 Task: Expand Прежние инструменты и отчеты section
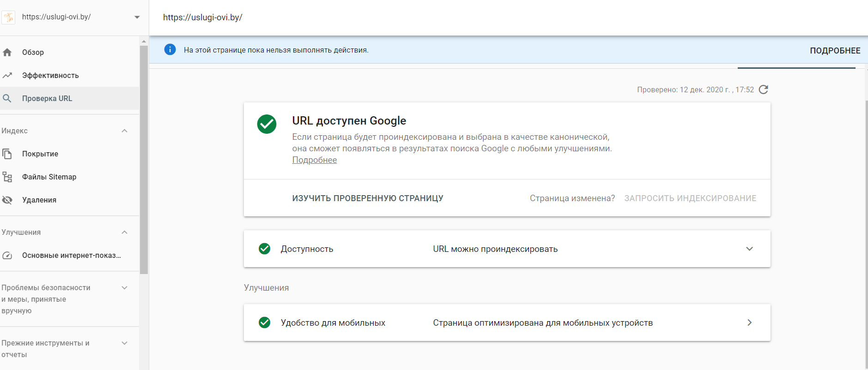click(124, 343)
